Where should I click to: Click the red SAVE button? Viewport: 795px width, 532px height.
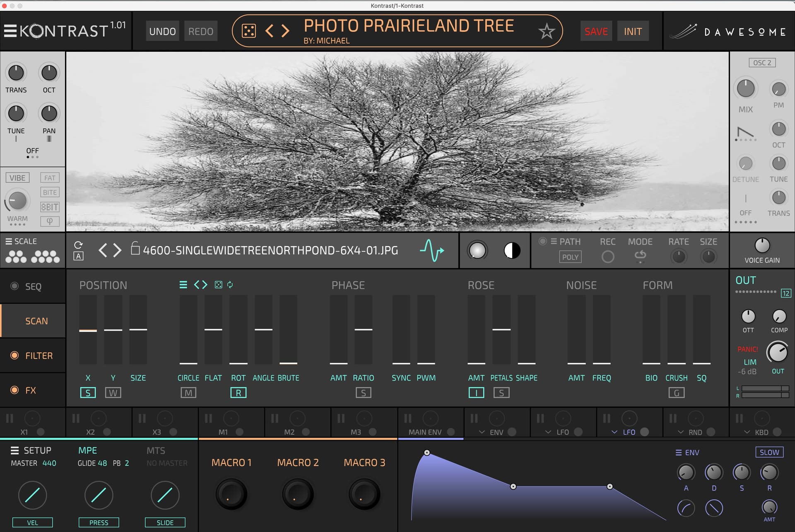(596, 31)
